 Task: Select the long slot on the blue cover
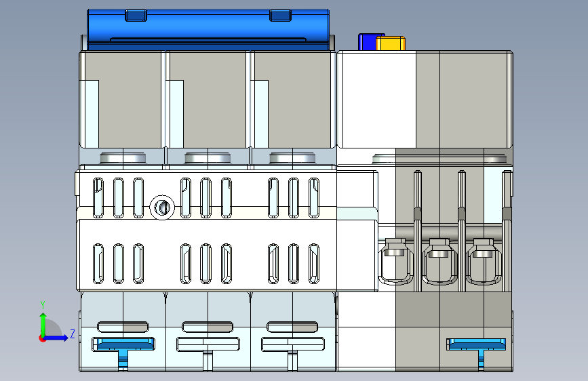(208, 39)
